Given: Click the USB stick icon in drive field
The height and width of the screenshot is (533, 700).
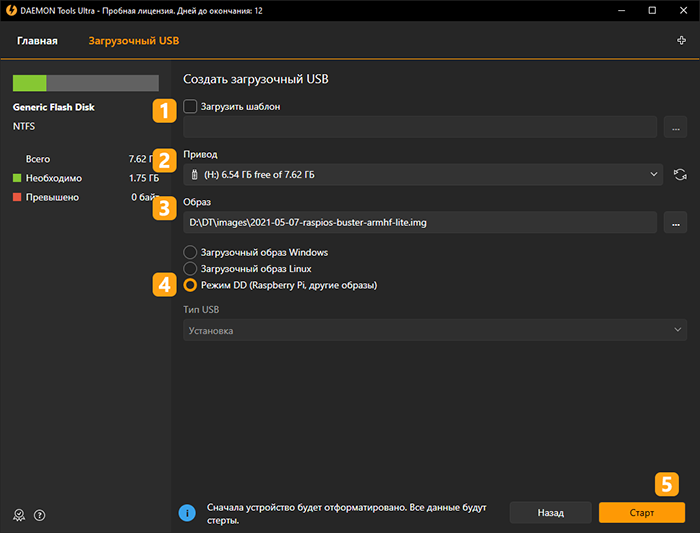Looking at the screenshot, I should click(x=194, y=175).
